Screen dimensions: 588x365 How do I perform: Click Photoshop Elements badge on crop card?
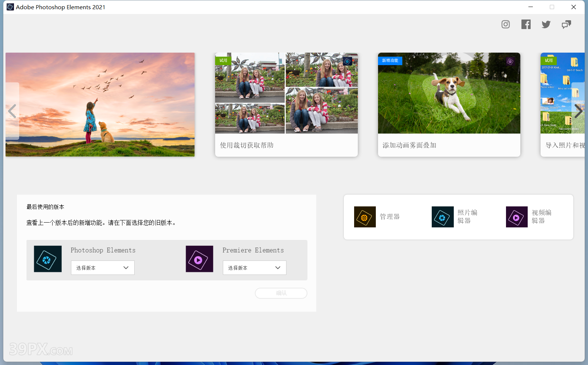click(x=348, y=61)
